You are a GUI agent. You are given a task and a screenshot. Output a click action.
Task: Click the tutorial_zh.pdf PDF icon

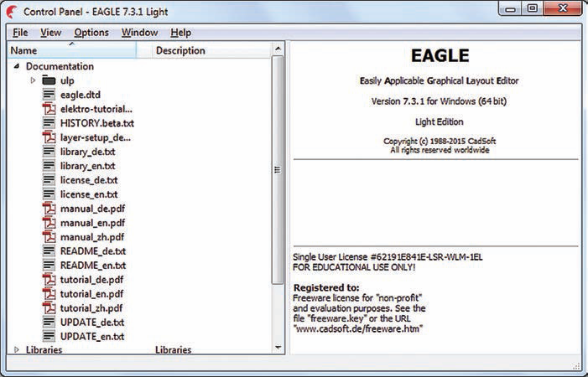tap(49, 307)
